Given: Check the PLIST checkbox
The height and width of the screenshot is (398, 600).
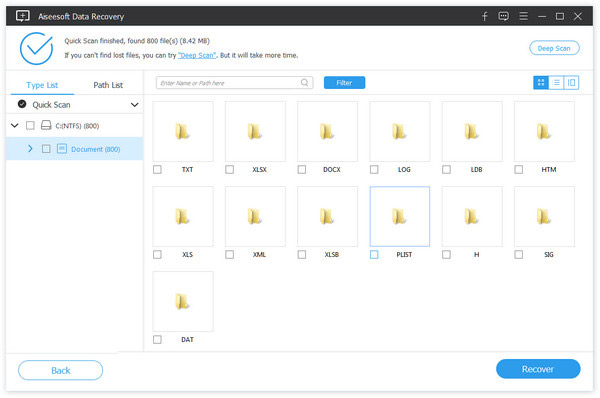Looking at the screenshot, I should [374, 254].
